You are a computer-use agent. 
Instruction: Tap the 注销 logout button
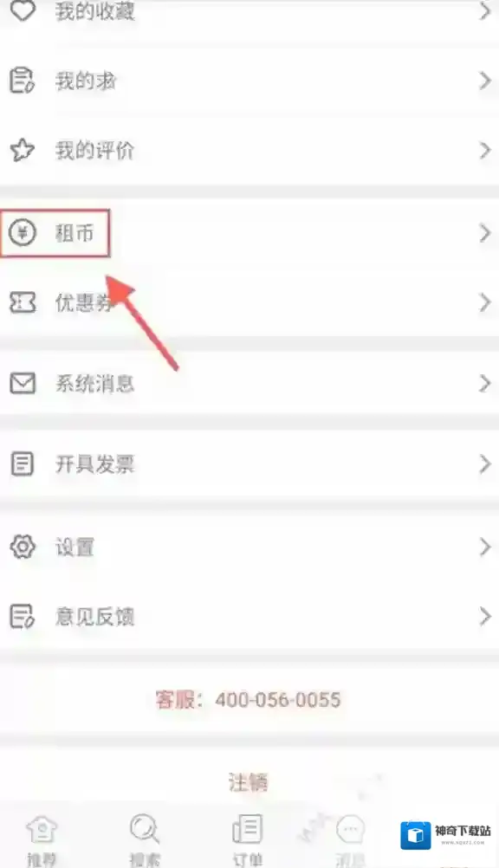[x=248, y=782]
